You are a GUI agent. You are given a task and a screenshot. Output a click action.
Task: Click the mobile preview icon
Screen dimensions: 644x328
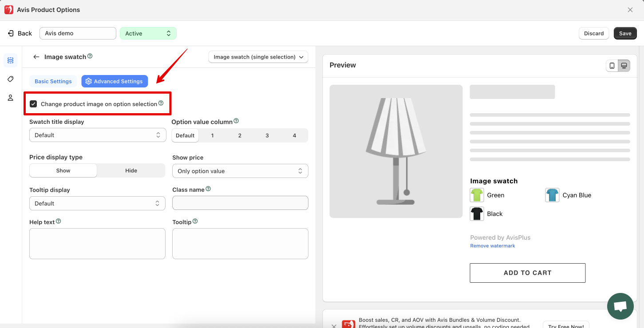[612, 66]
